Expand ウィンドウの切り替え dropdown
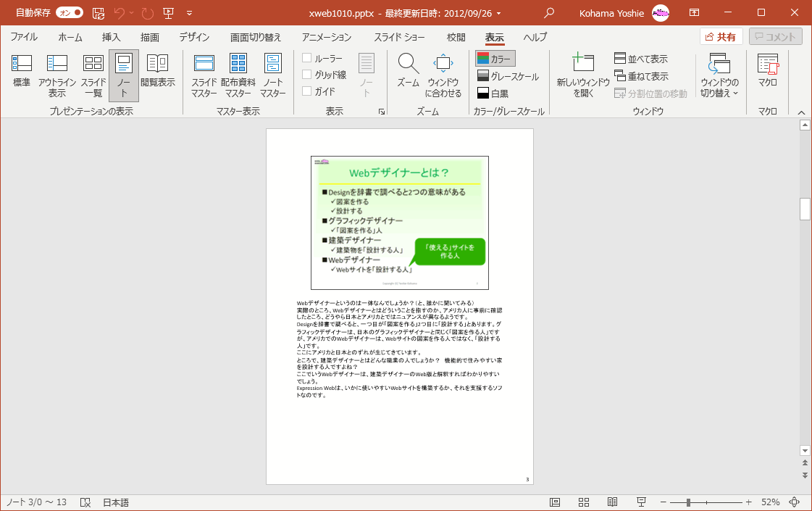The width and height of the screenshot is (812, 511). (x=719, y=75)
